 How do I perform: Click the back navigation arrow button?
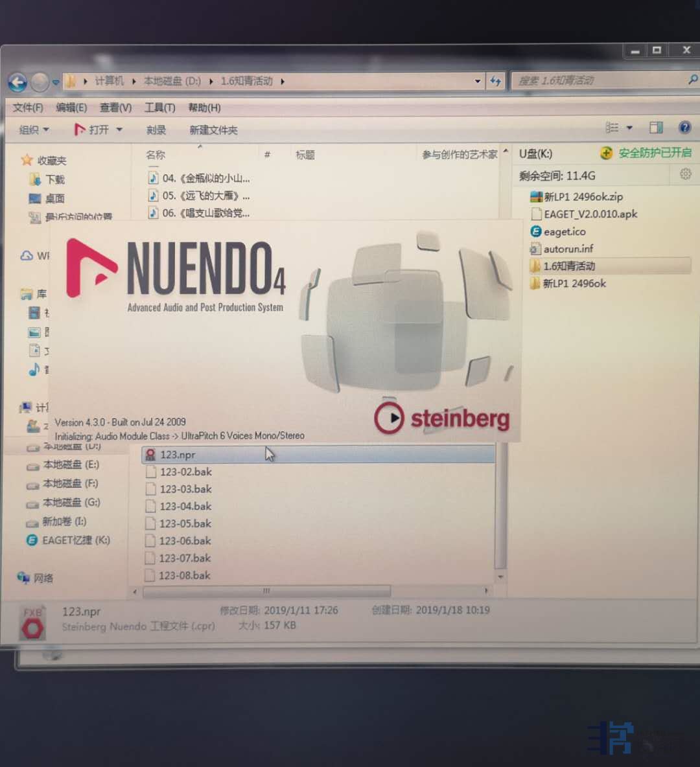click(17, 82)
